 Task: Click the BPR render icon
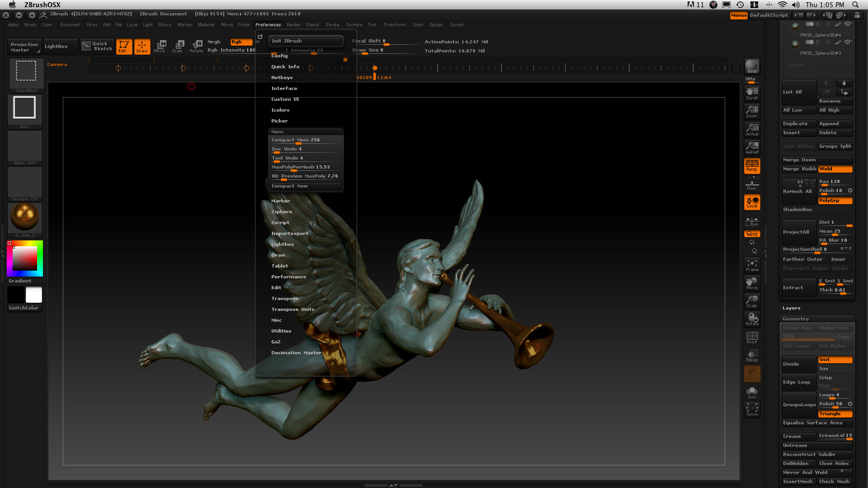752,66
